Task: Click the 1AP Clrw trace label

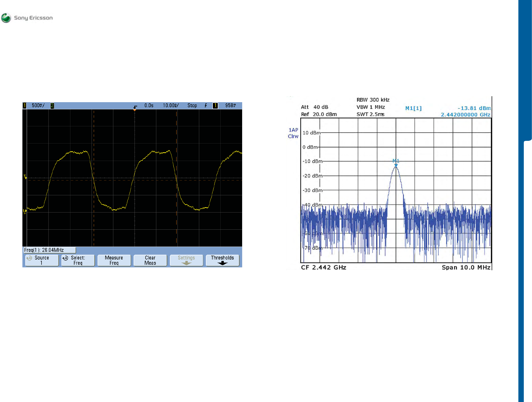Action: [x=293, y=133]
